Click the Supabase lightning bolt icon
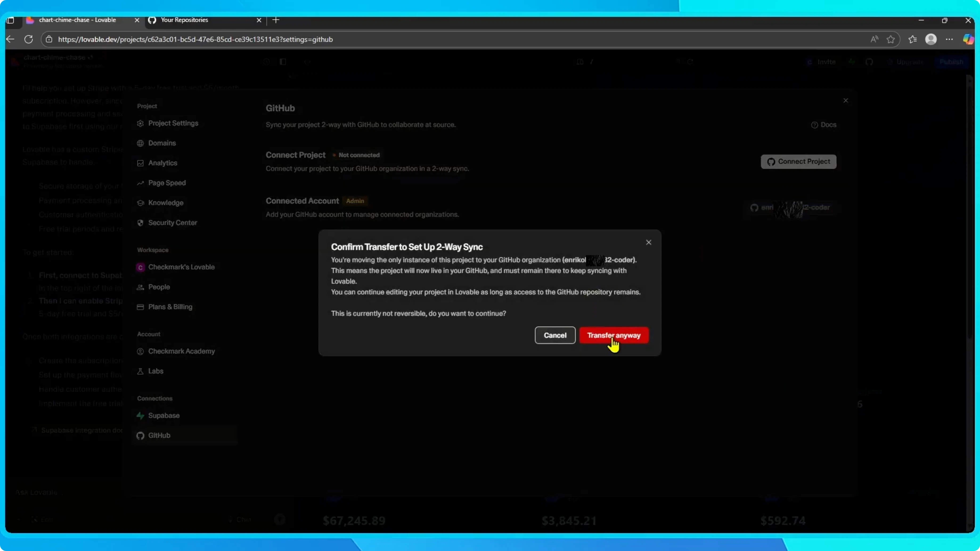Viewport: 980px width, 551px height. pos(140,416)
